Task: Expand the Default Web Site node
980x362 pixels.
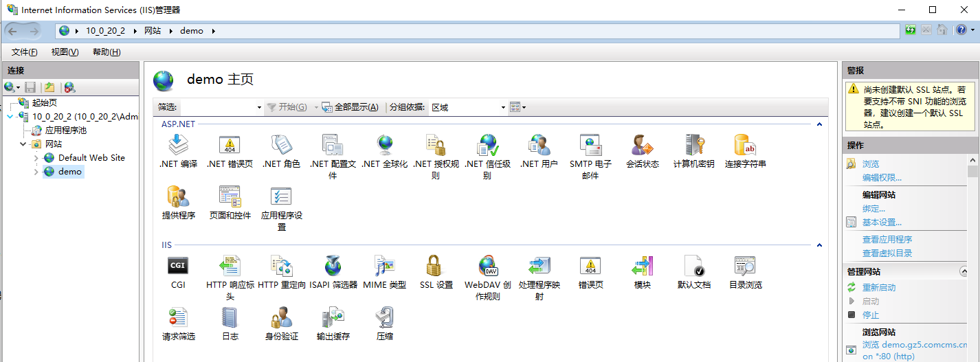Action: (36, 158)
